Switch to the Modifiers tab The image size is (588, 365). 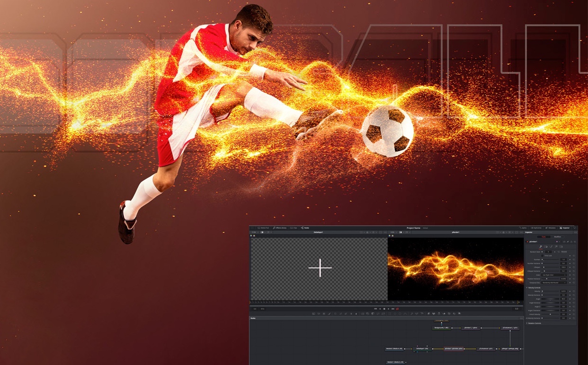tap(557, 236)
